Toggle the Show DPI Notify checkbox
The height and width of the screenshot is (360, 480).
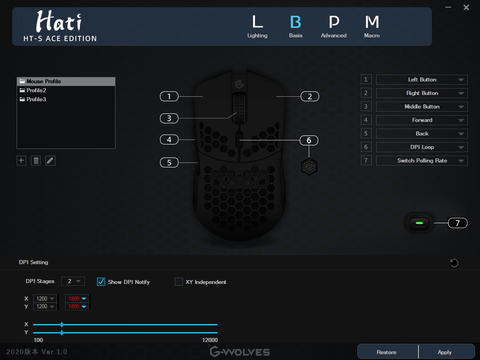tap(101, 282)
